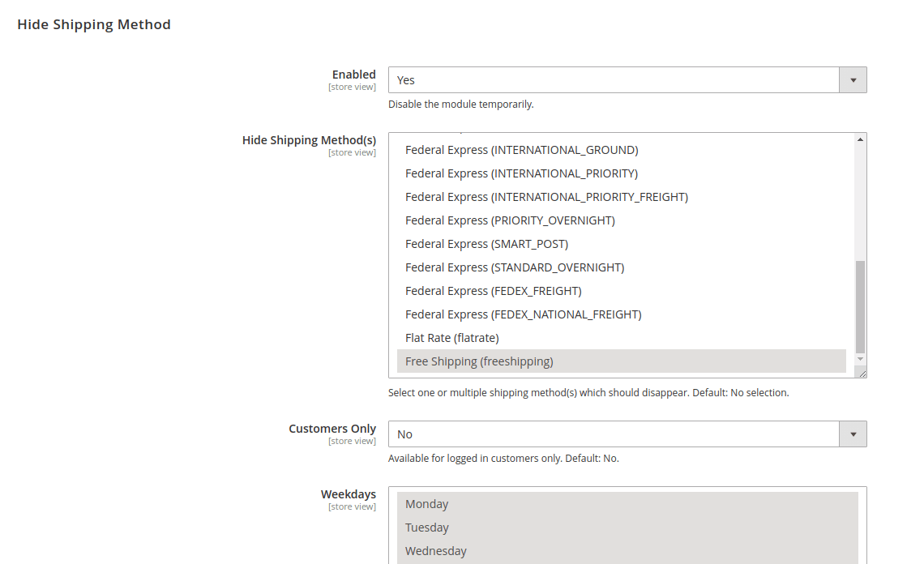
Task: Choose Tuesday in Weekdays list
Action: point(427,528)
